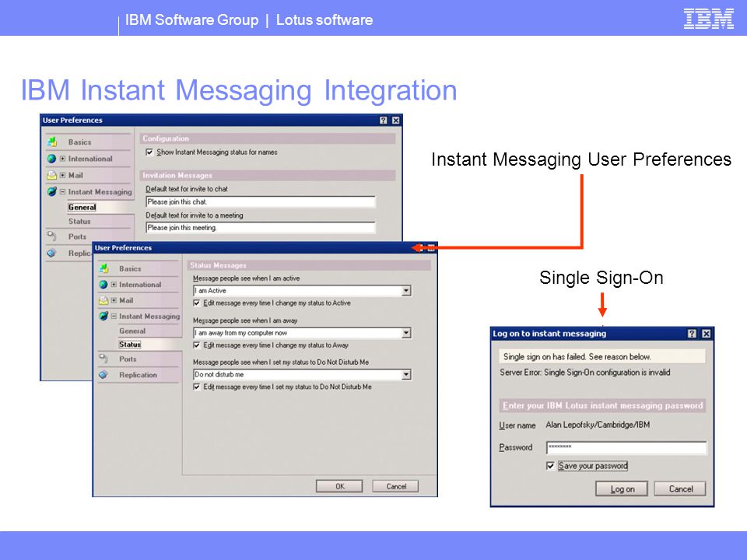The image size is (747, 560).
Task: Click the IBM logo in slide header
Action: tap(708, 19)
